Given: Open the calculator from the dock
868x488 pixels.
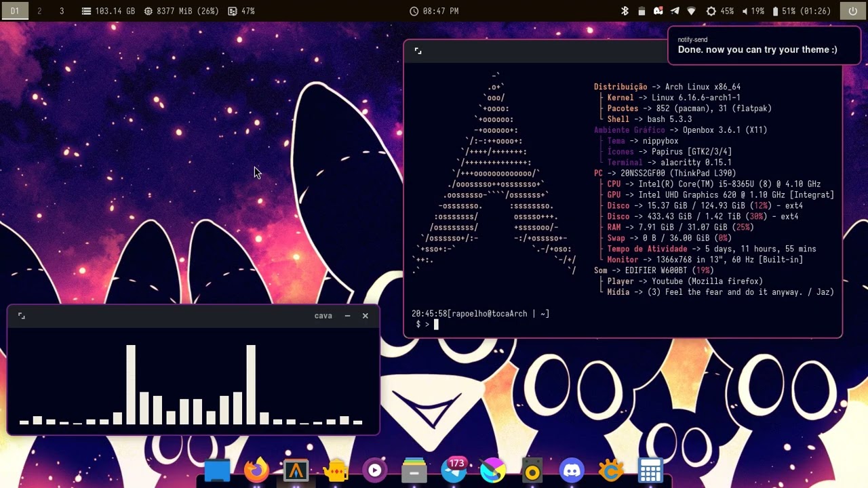Looking at the screenshot, I should [x=650, y=470].
